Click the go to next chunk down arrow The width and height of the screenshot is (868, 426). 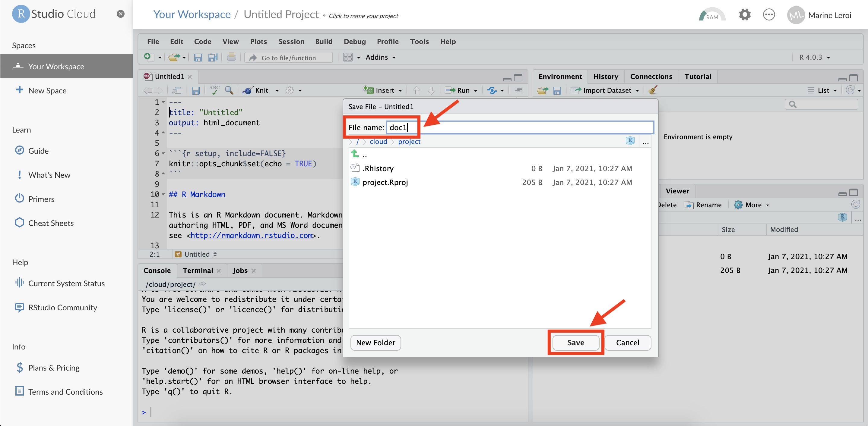[431, 90]
